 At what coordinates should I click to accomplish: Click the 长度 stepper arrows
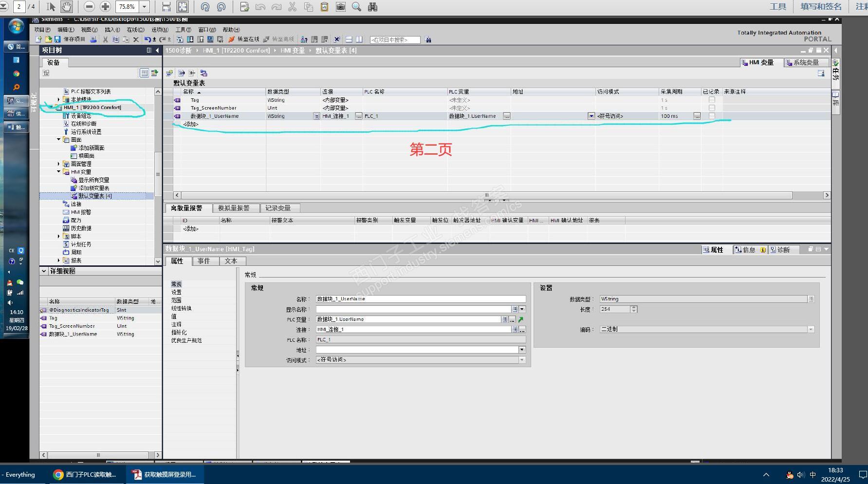point(633,309)
